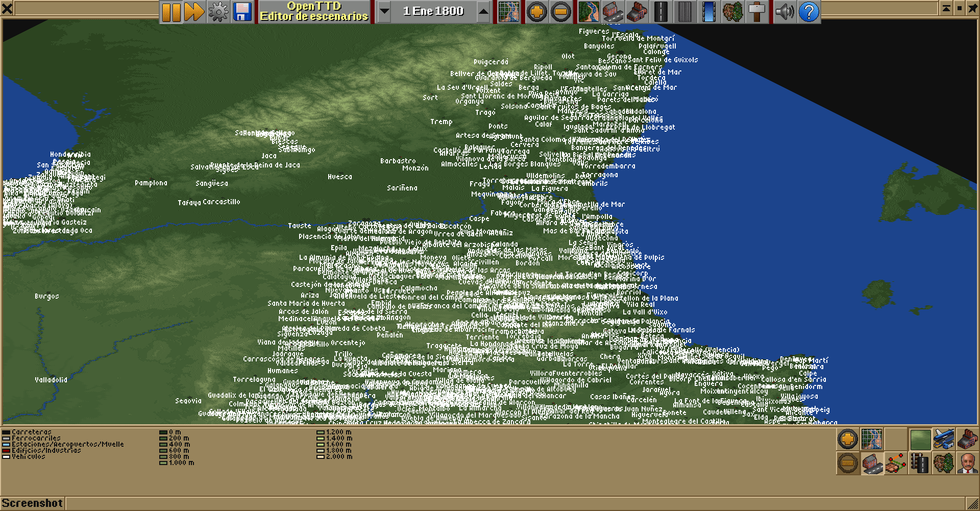
Task: Open the waterway construction tool
Action: coord(708,12)
